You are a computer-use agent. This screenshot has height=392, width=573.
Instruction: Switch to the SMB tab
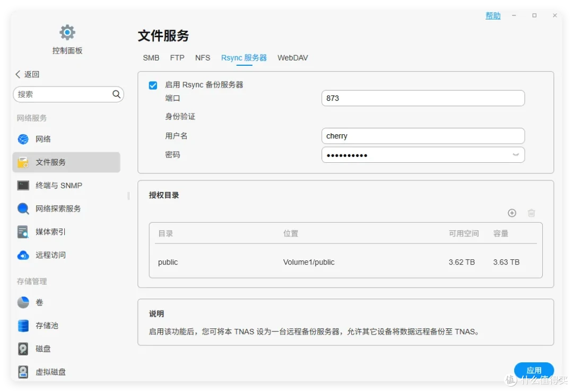click(x=151, y=58)
